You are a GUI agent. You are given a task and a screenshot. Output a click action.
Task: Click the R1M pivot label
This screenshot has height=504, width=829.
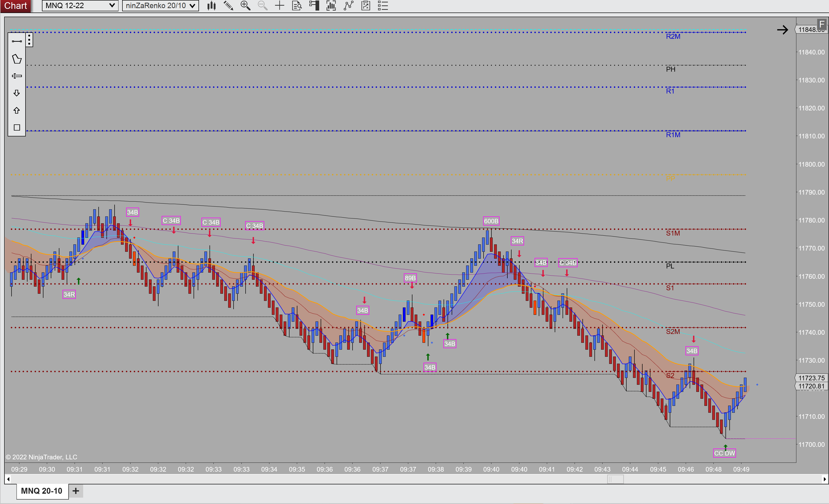coord(673,135)
